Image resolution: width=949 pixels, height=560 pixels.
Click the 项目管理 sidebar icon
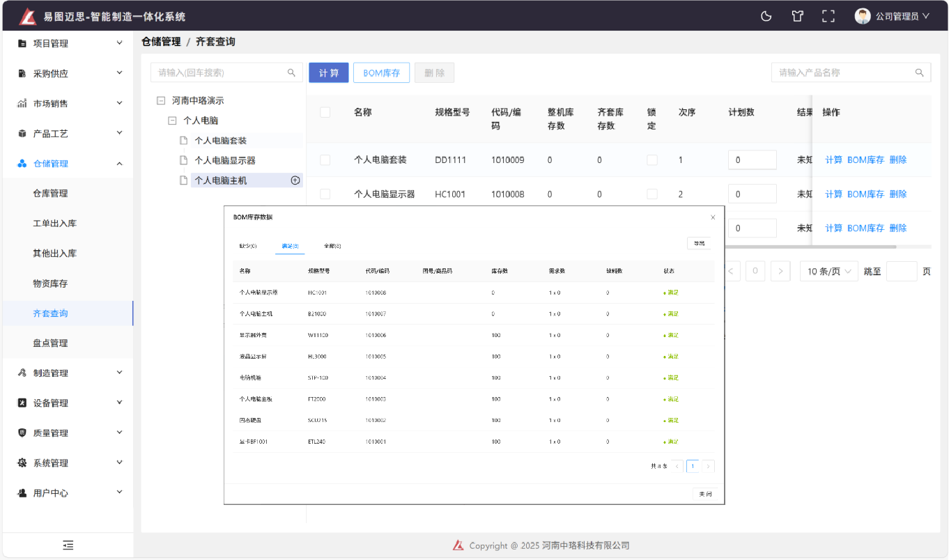[22, 43]
